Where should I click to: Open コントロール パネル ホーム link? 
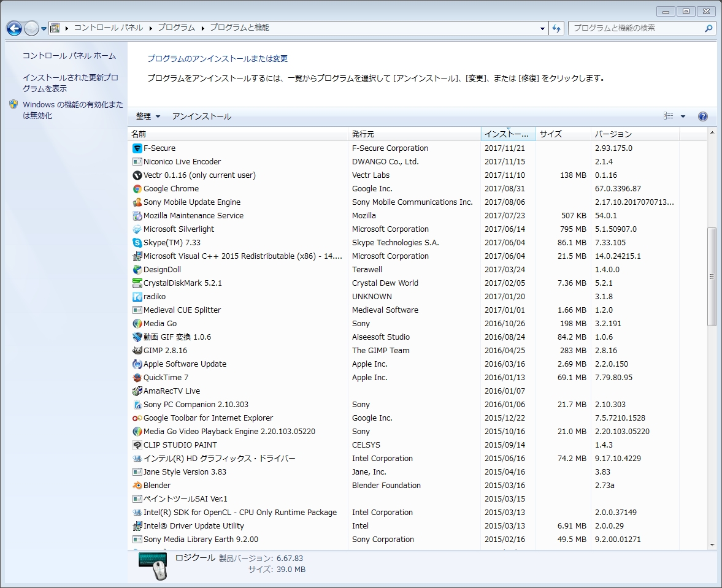[x=69, y=56]
